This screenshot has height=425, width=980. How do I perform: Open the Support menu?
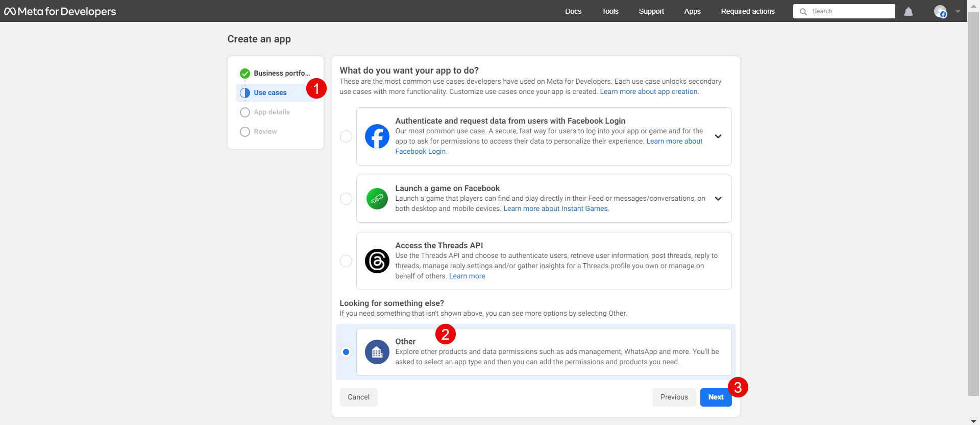click(651, 11)
